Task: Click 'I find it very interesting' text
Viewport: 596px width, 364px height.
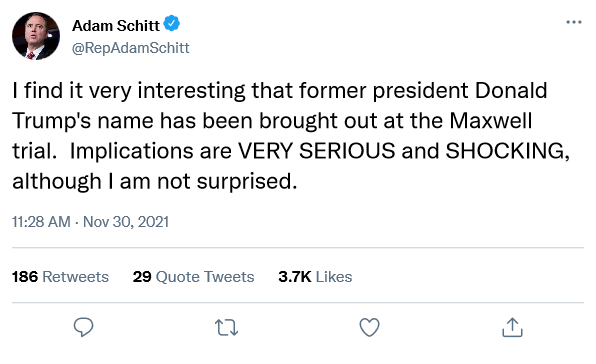Action: point(129,91)
